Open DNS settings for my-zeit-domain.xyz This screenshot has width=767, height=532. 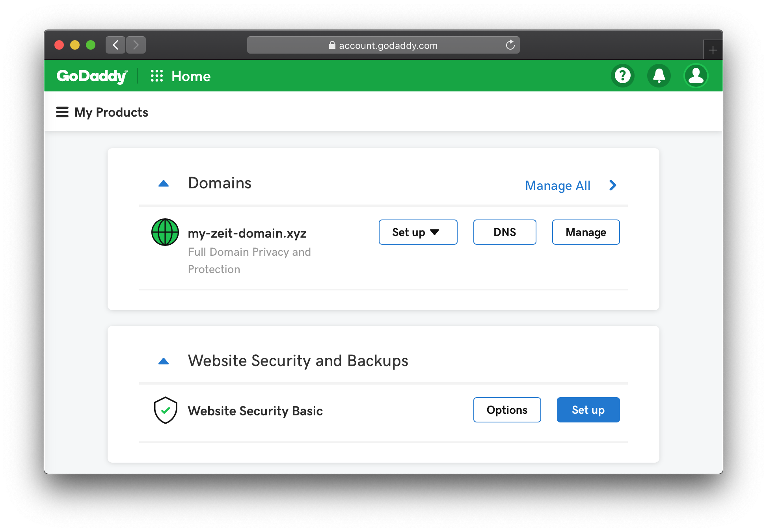(x=505, y=232)
